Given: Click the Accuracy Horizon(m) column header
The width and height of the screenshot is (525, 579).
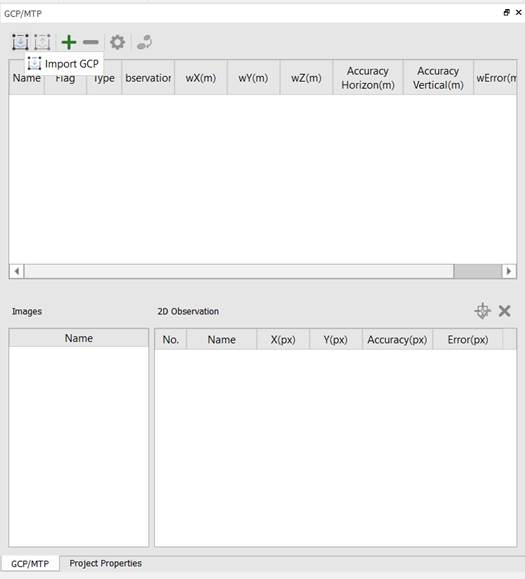Looking at the screenshot, I should click(x=368, y=78).
